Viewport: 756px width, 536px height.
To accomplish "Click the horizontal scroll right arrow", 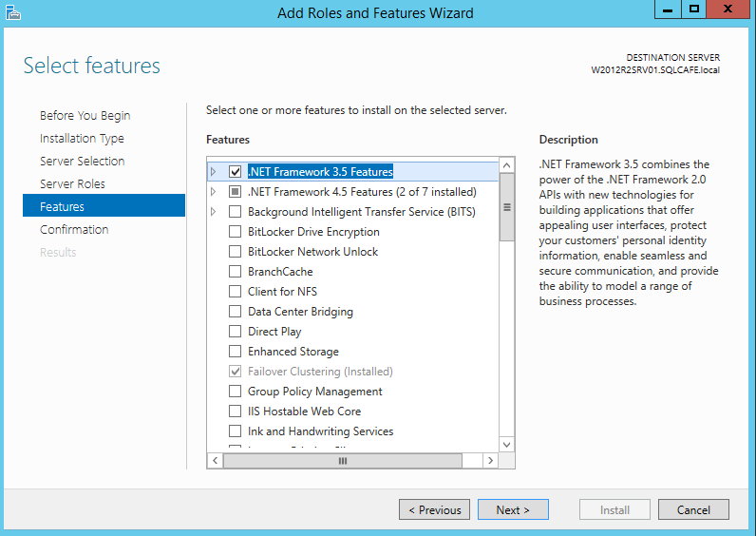I will pyautogui.click(x=490, y=460).
